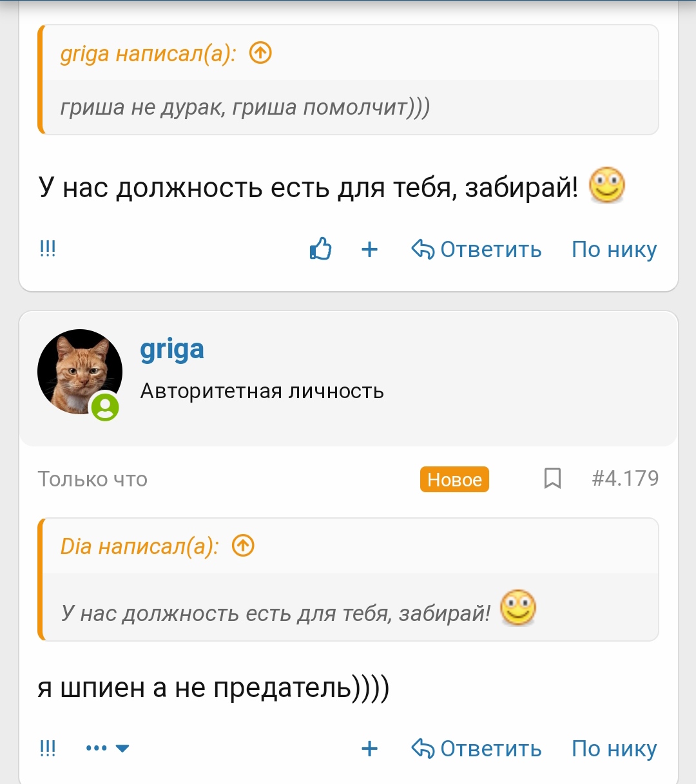Expand the three-dots more options dropdown
Image resolution: width=696 pixels, height=784 pixels.
pos(107,749)
